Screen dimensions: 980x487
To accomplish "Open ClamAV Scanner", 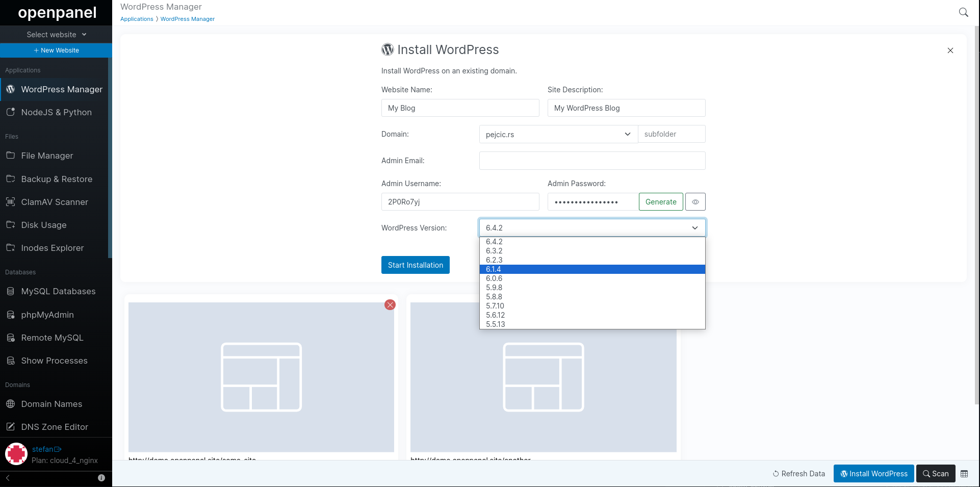I will tap(55, 202).
